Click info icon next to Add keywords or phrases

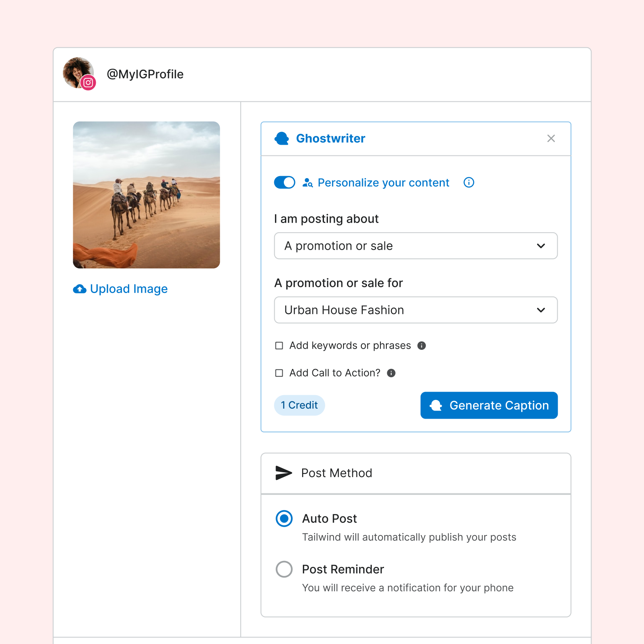[422, 345]
